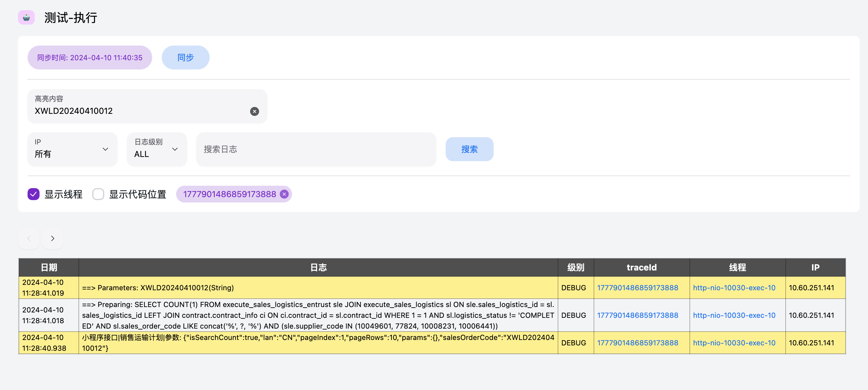The height and width of the screenshot is (390, 868).
Task: Go to the next page of logs
Action: pyautogui.click(x=53, y=238)
